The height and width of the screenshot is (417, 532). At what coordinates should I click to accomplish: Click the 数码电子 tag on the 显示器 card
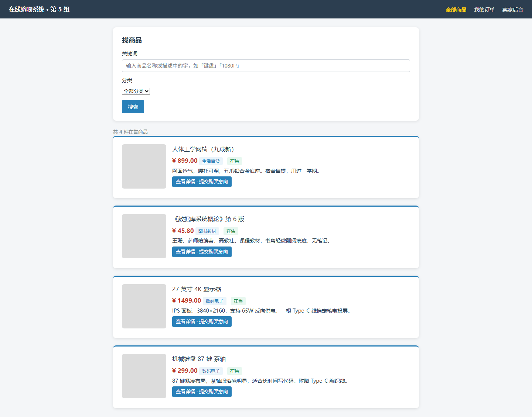(x=215, y=301)
